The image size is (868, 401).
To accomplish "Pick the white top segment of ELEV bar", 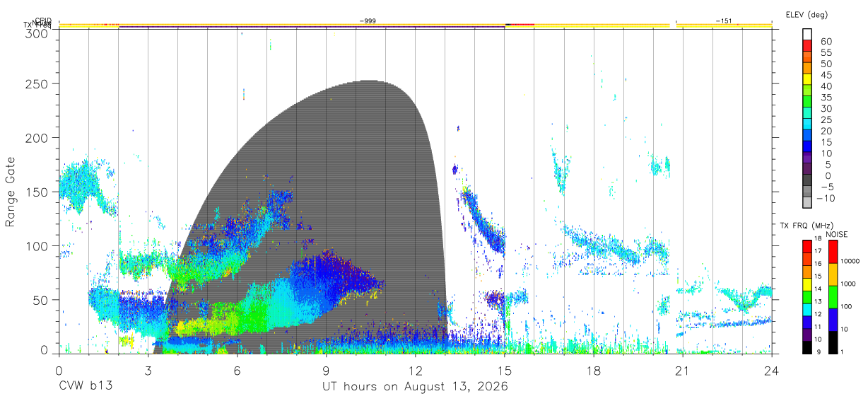I will pyautogui.click(x=807, y=35).
